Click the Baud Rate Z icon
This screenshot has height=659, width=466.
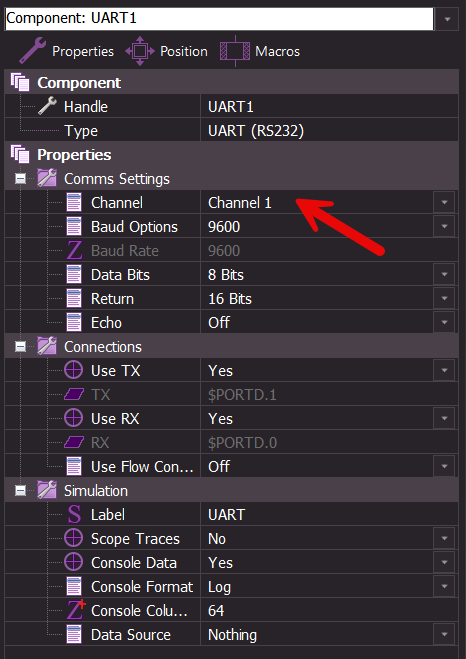pyautogui.click(x=74, y=251)
